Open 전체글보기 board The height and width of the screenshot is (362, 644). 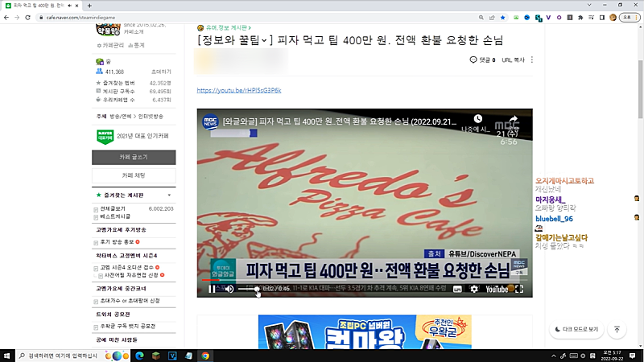[113, 208]
